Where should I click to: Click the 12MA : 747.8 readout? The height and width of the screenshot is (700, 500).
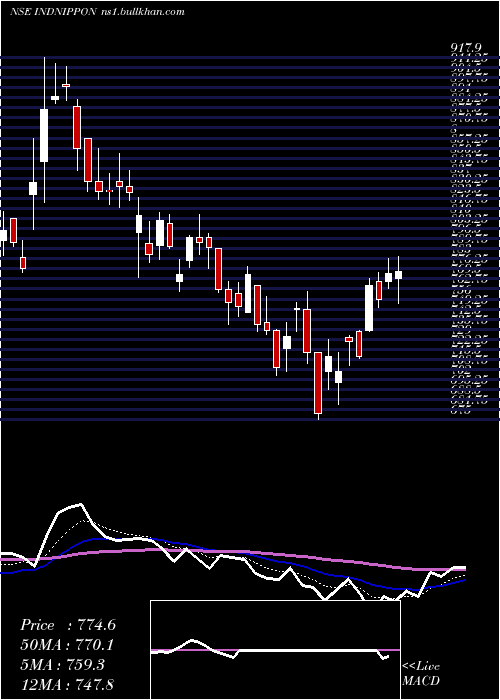tap(69, 684)
